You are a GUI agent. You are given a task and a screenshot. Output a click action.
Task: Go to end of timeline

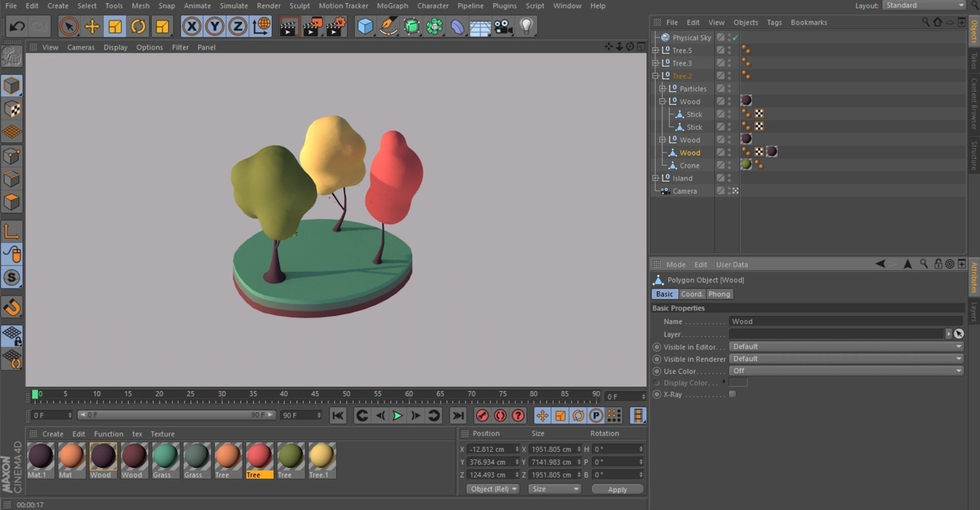(458, 416)
